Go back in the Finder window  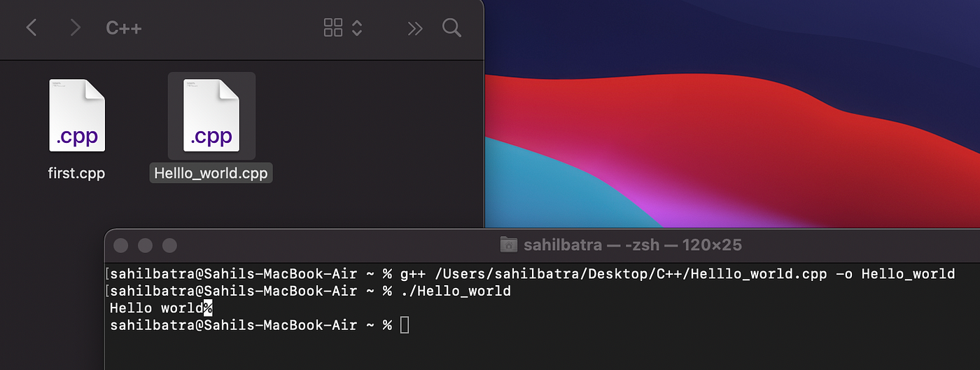point(31,28)
